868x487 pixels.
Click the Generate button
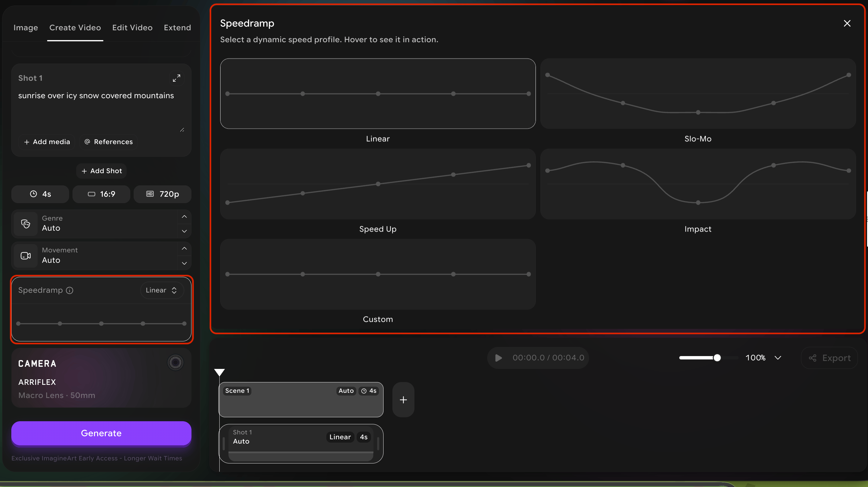[x=102, y=433]
